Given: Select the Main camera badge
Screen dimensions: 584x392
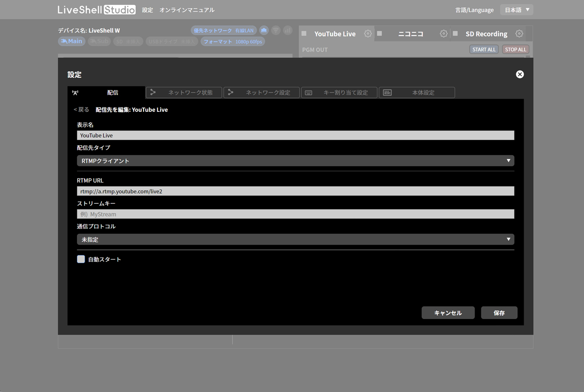Looking at the screenshot, I should (x=72, y=41).
